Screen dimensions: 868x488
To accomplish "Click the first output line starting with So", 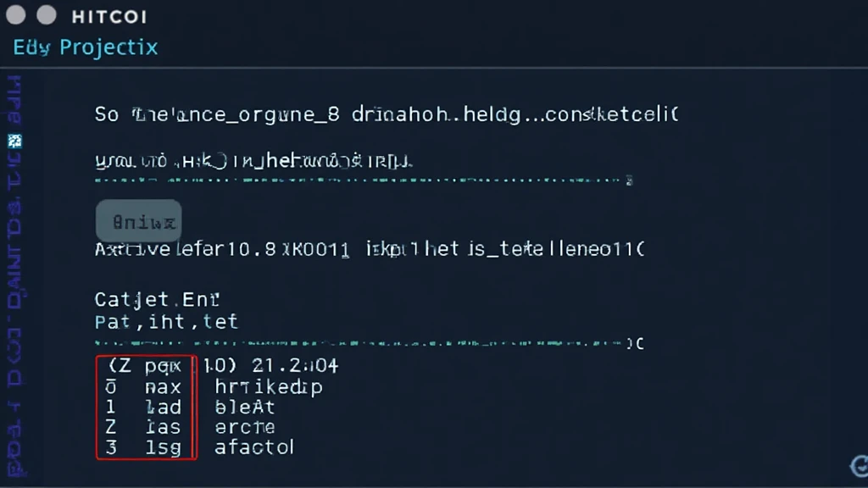I will (387, 114).
